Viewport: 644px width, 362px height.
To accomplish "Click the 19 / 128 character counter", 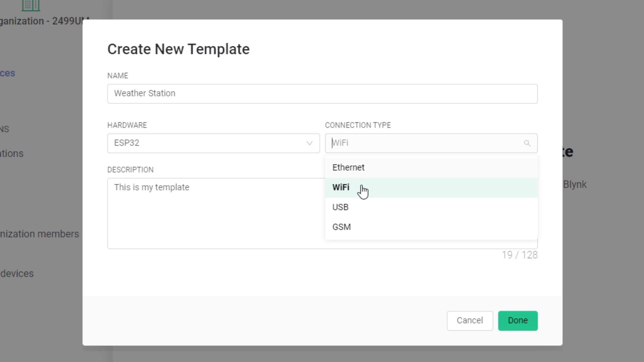I will click(519, 255).
